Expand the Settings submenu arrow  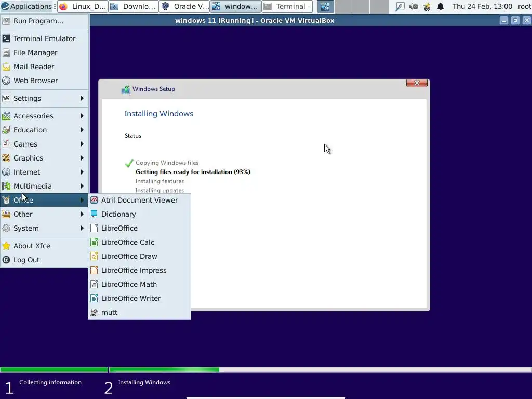tap(82, 98)
